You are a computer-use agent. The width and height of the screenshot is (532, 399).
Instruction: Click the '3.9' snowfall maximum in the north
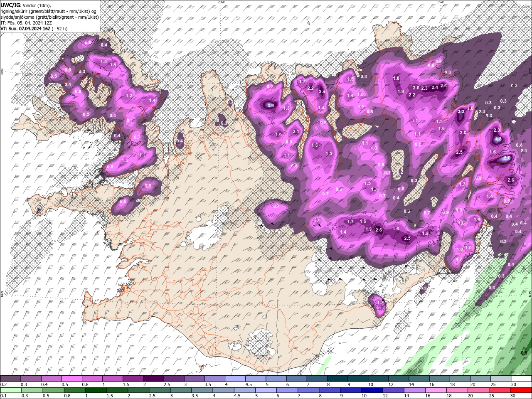tap(270, 106)
